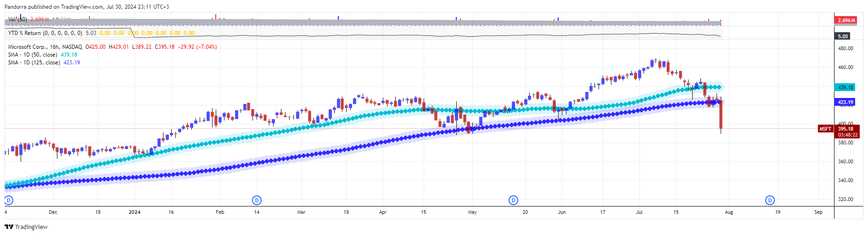
Task: Click the 03:48:22 countdown timer under the price
Action: click(847, 135)
